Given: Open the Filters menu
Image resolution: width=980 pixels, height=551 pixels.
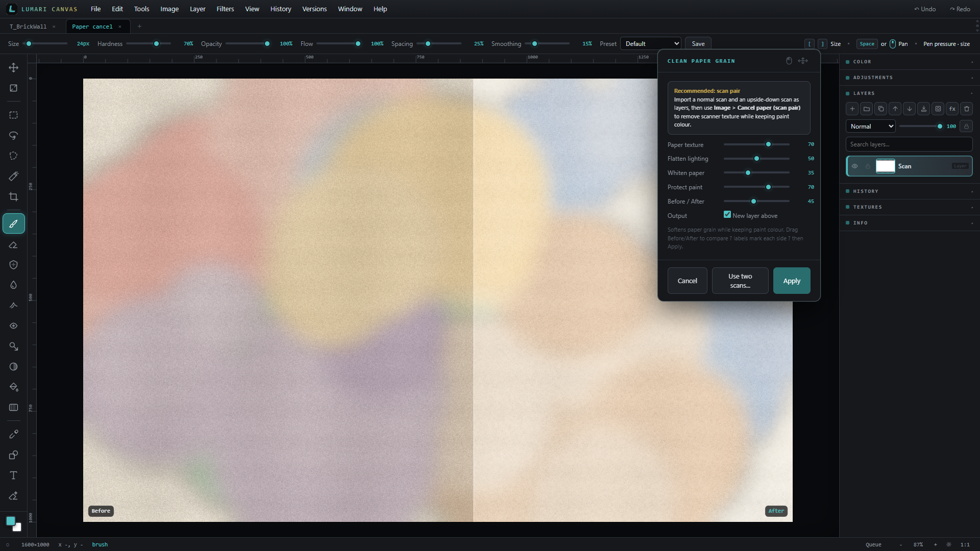Looking at the screenshot, I should [225, 9].
